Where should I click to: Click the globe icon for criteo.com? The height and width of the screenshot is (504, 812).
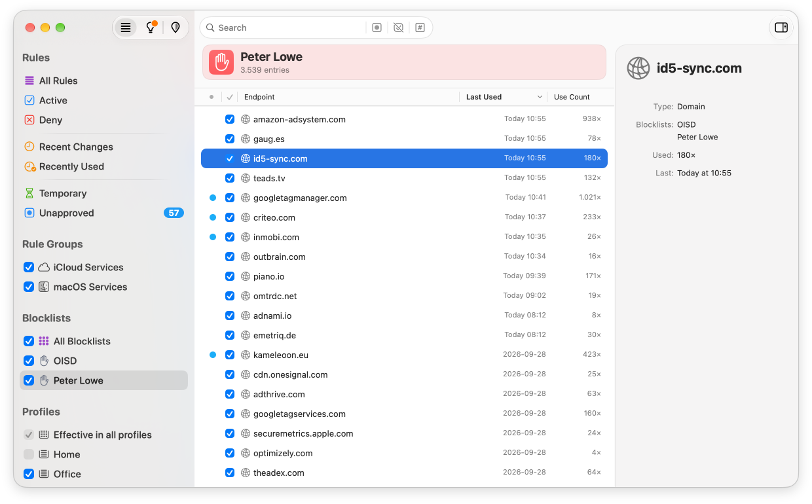tap(246, 217)
